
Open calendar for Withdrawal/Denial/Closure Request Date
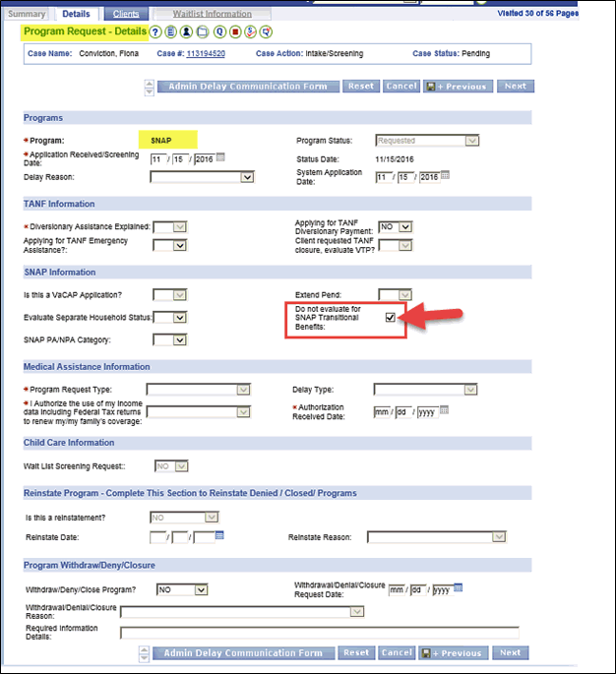pos(459,587)
